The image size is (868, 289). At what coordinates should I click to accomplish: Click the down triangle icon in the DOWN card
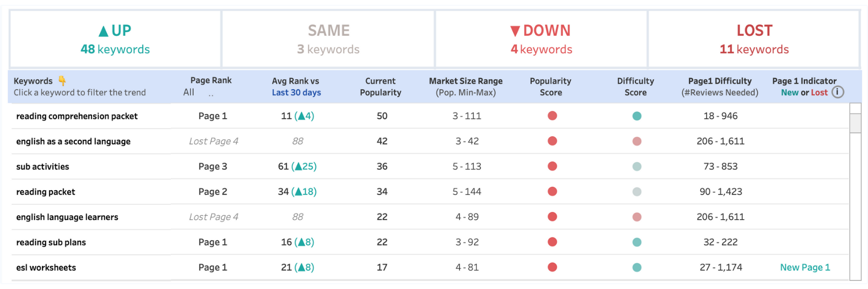coord(515,30)
